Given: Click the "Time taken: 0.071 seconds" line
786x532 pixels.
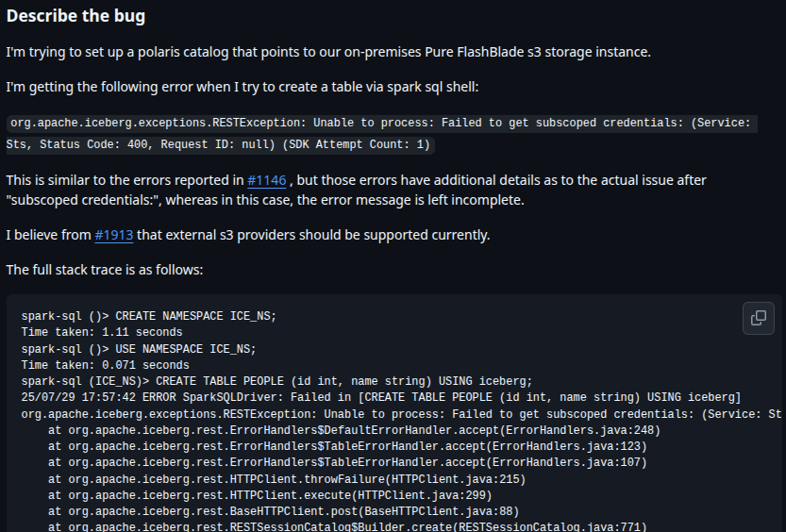Looking at the screenshot, I should (x=105, y=365).
